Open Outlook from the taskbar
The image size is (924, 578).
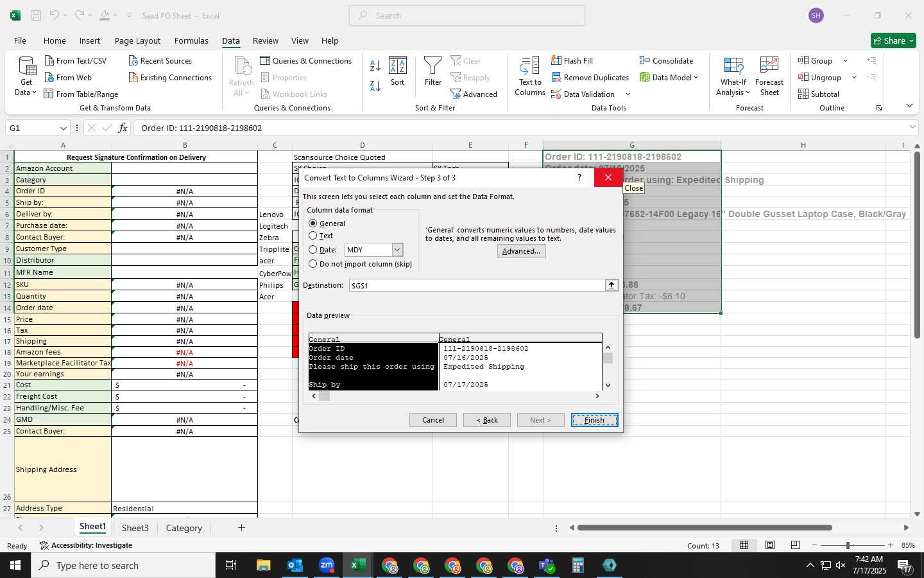point(295,565)
